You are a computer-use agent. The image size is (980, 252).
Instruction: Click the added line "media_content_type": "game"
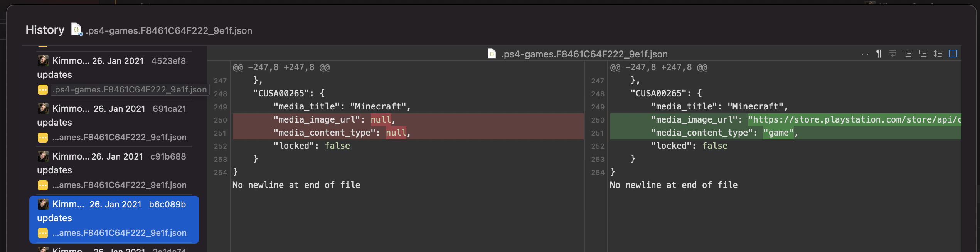pos(786,133)
